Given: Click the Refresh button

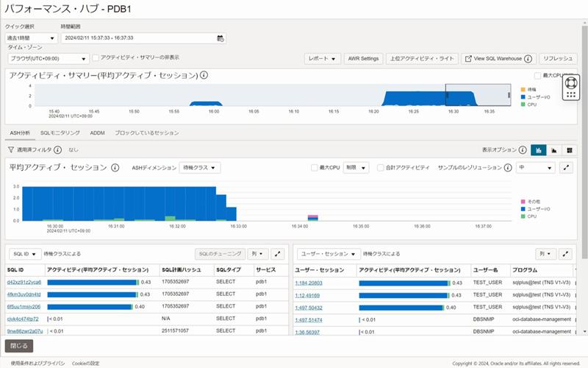Looking at the screenshot, I should pyautogui.click(x=558, y=59).
